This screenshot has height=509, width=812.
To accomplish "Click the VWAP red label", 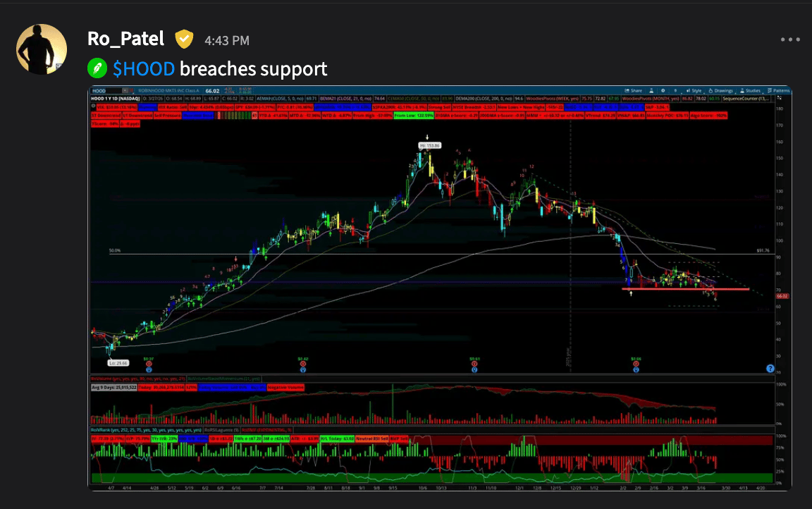I will click(x=631, y=116).
